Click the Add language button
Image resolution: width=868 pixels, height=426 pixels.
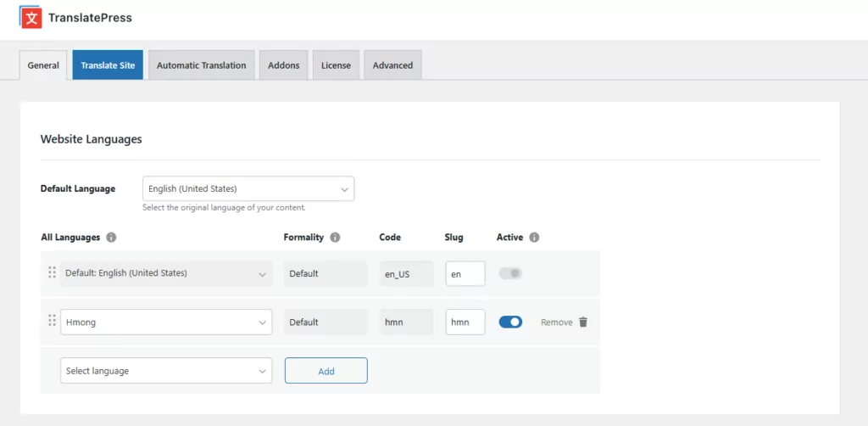click(326, 371)
